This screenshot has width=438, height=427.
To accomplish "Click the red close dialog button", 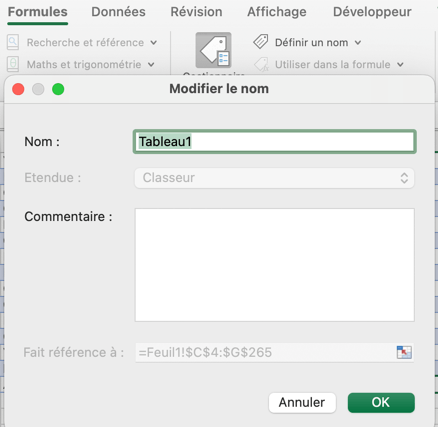I will tap(18, 89).
